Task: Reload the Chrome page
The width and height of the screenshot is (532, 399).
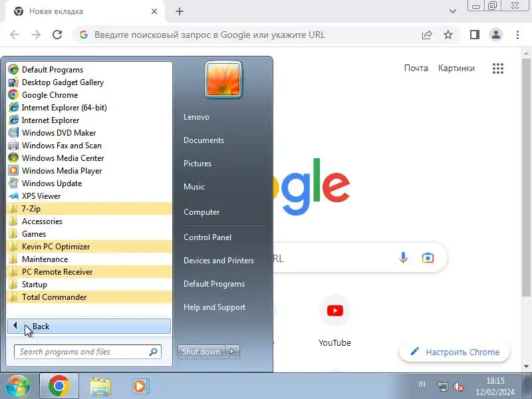Action: (57, 35)
